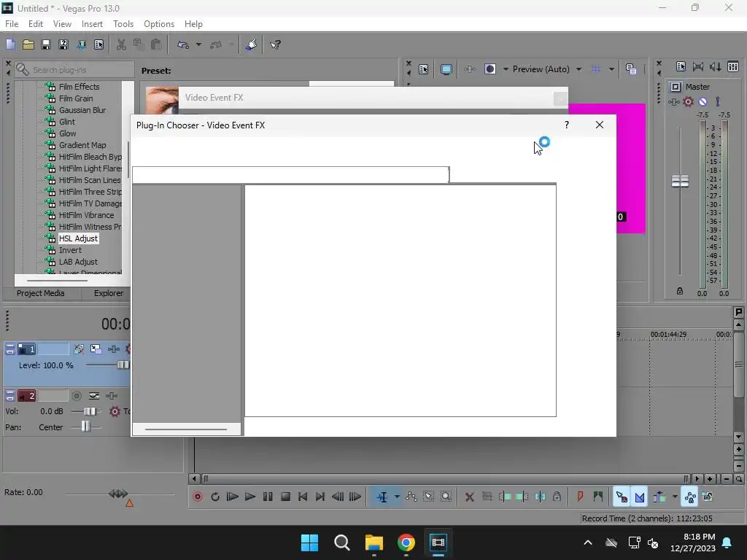This screenshot has width=747, height=560.
Task: Click the Render As toolbar icon
Action: [x=81, y=44]
